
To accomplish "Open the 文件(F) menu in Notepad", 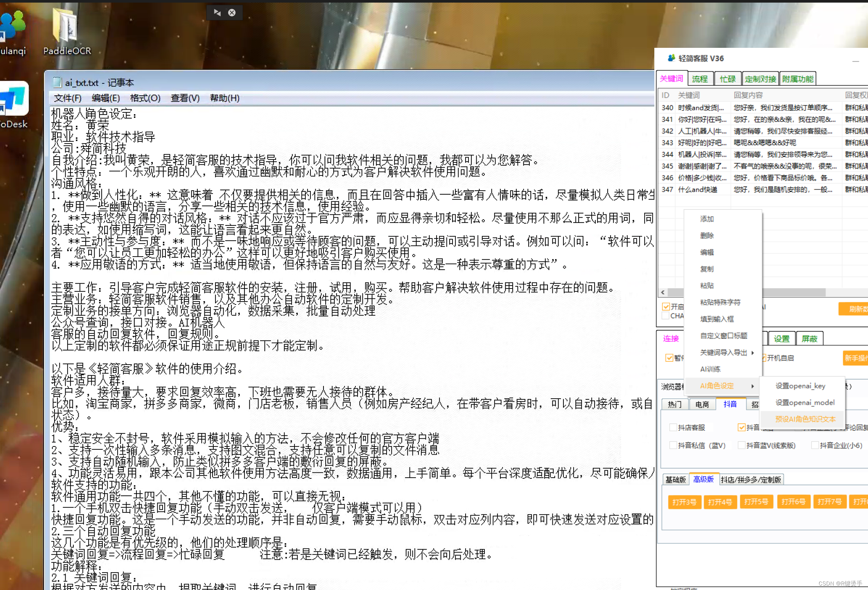I will (68, 98).
